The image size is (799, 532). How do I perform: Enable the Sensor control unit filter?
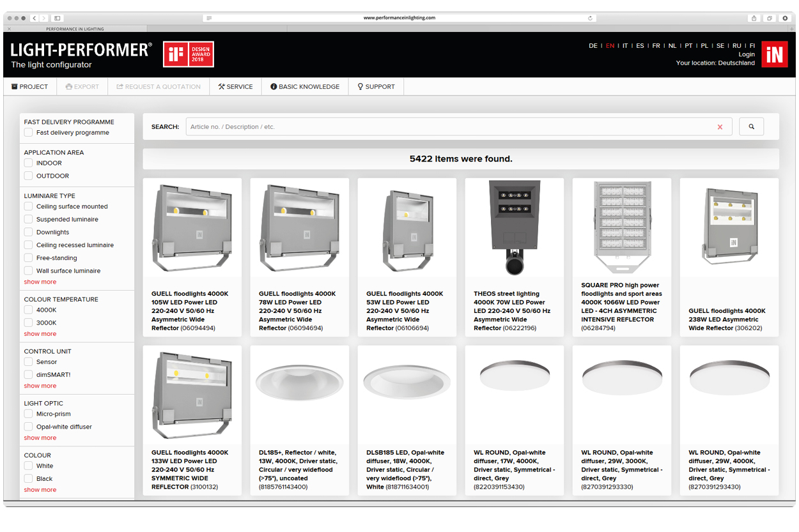28,362
